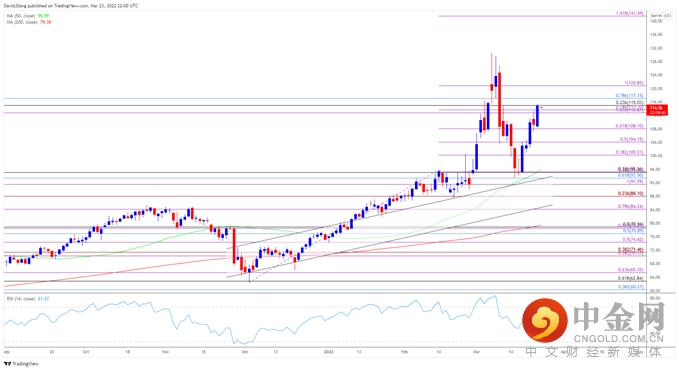The width and height of the screenshot is (679, 370).
Task: Click the latest blue candlestick near 114
Action: tap(537, 116)
